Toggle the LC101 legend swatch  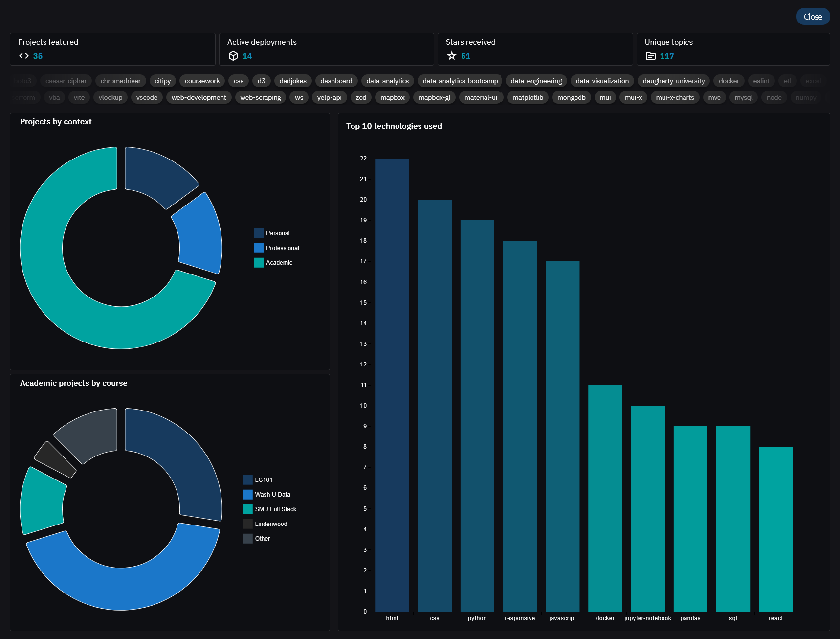coord(248,480)
